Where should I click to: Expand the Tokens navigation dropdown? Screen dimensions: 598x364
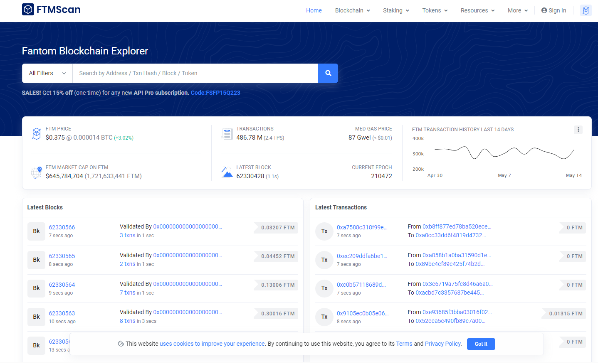[435, 10]
